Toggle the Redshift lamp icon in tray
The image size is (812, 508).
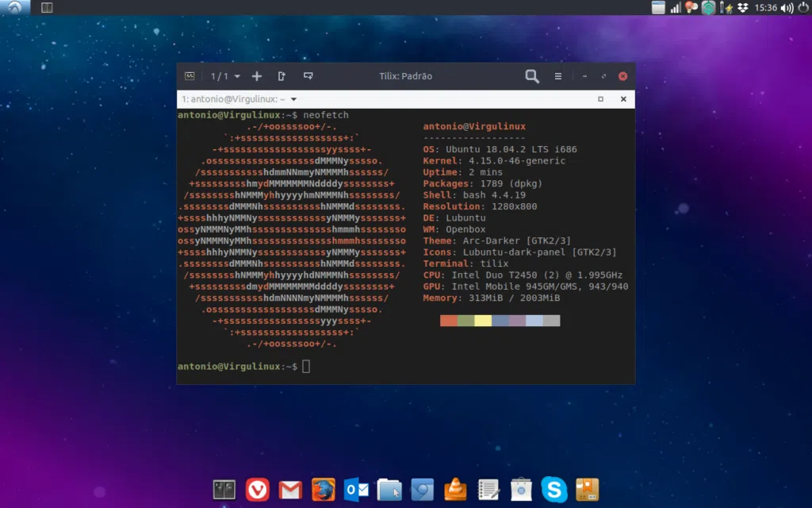(691, 7)
